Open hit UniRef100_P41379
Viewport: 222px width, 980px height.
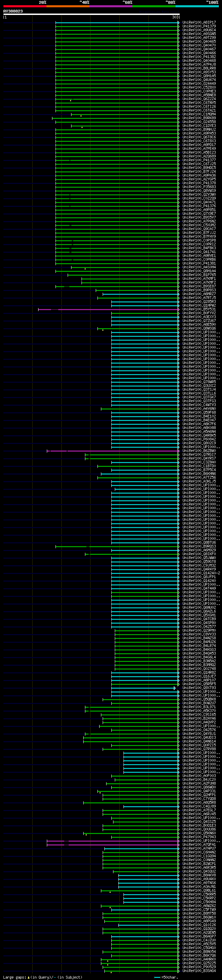pyautogui.click(x=199, y=26)
